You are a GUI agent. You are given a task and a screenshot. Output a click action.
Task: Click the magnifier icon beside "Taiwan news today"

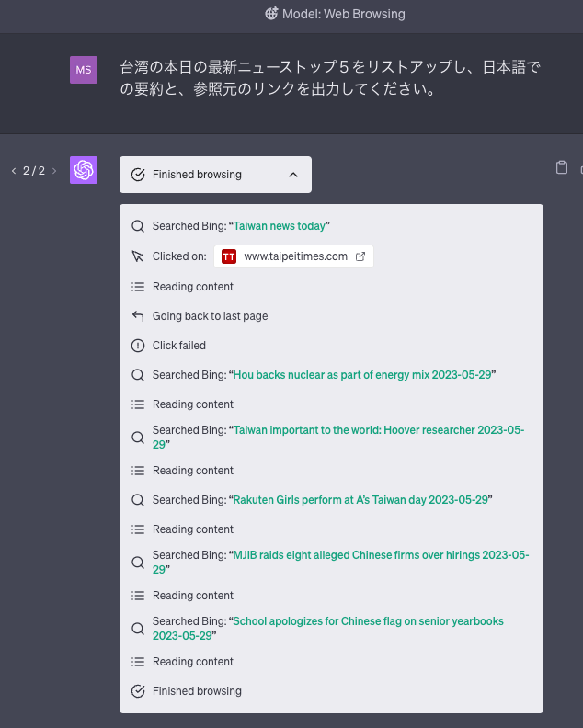pyautogui.click(x=138, y=226)
